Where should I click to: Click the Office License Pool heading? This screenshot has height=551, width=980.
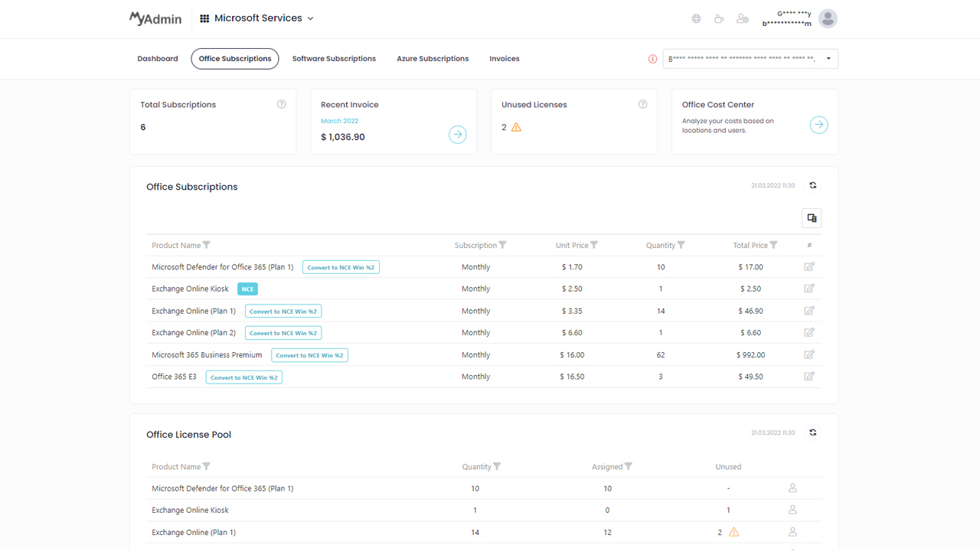tap(188, 435)
